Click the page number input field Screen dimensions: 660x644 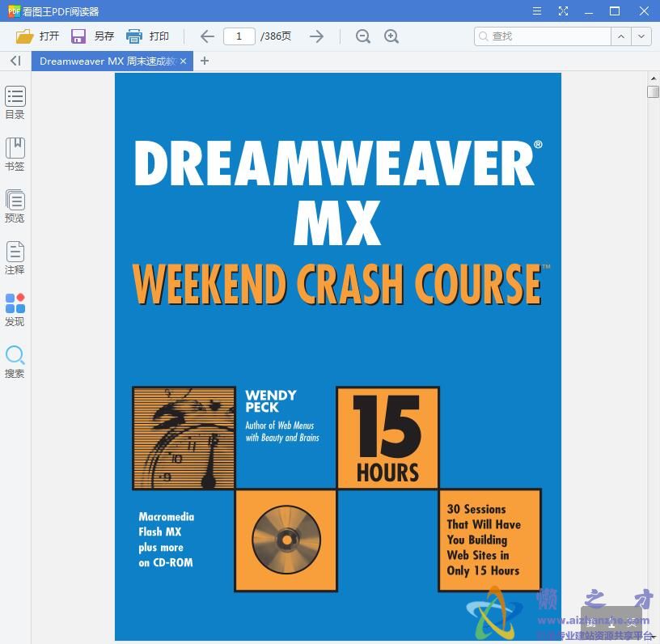coord(239,36)
